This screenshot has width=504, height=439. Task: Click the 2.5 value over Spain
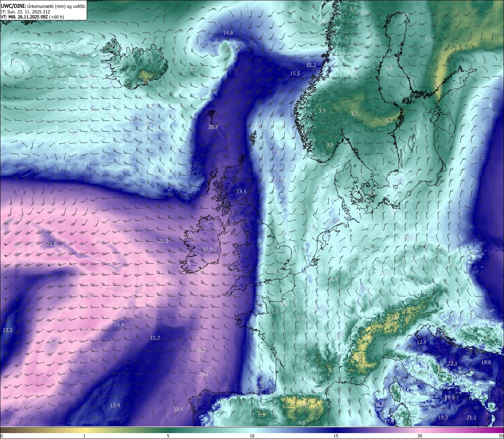tap(261, 414)
